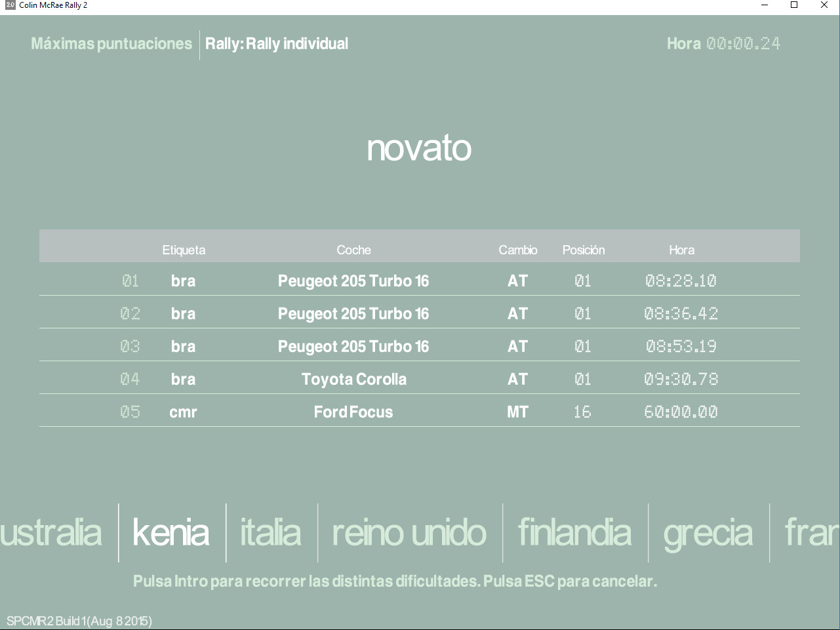The height and width of the screenshot is (630, 840).
Task: Click the Colin McRae Rally app icon
Action: pyautogui.click(x=10, y=5)
